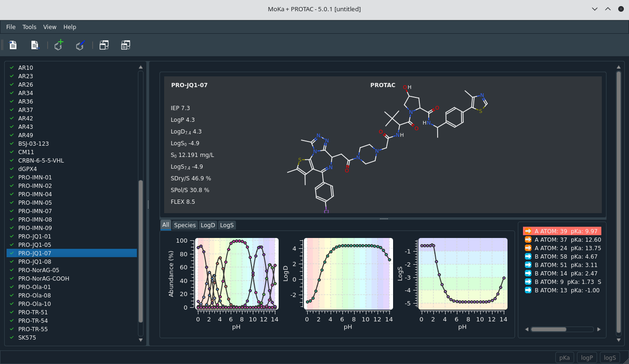Image resolution: width=629 pixels, height=364 pixels.
Task: Click the compound list scroll-up arrow
Action: click(141, 67)
